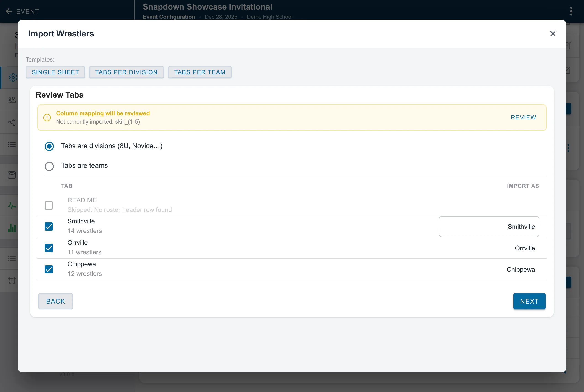Click the '12 wrestlers' count text

click(85, 274)
